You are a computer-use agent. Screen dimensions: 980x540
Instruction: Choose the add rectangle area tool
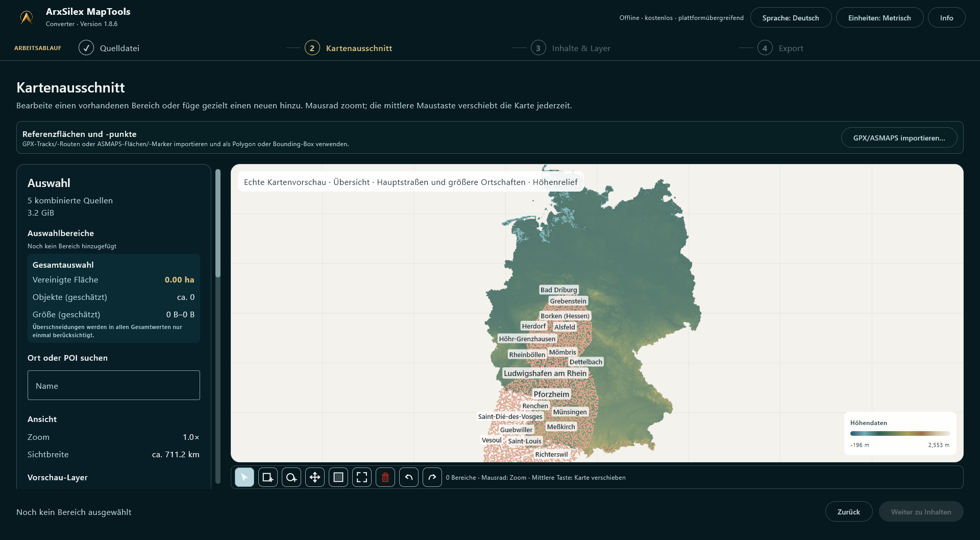point(268,477)
